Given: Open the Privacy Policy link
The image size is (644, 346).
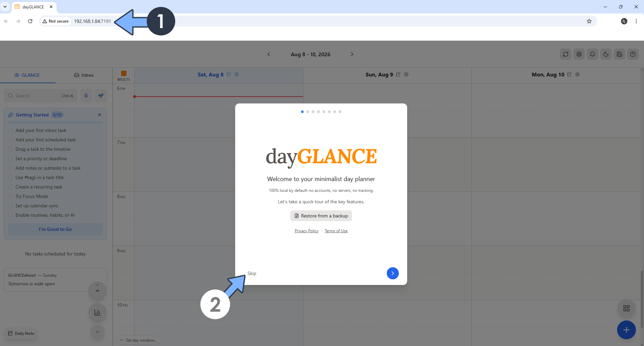Looking at the screenshot, I should coord(306,231).
